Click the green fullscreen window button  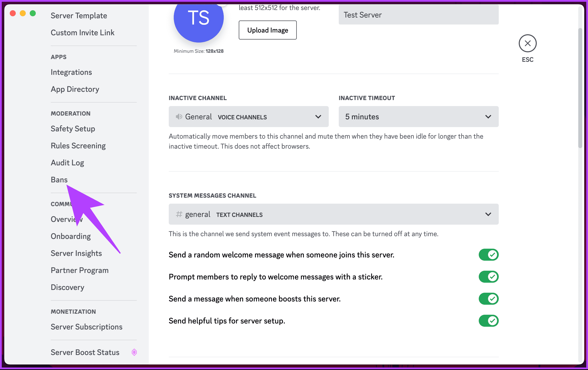click(33, 13)
